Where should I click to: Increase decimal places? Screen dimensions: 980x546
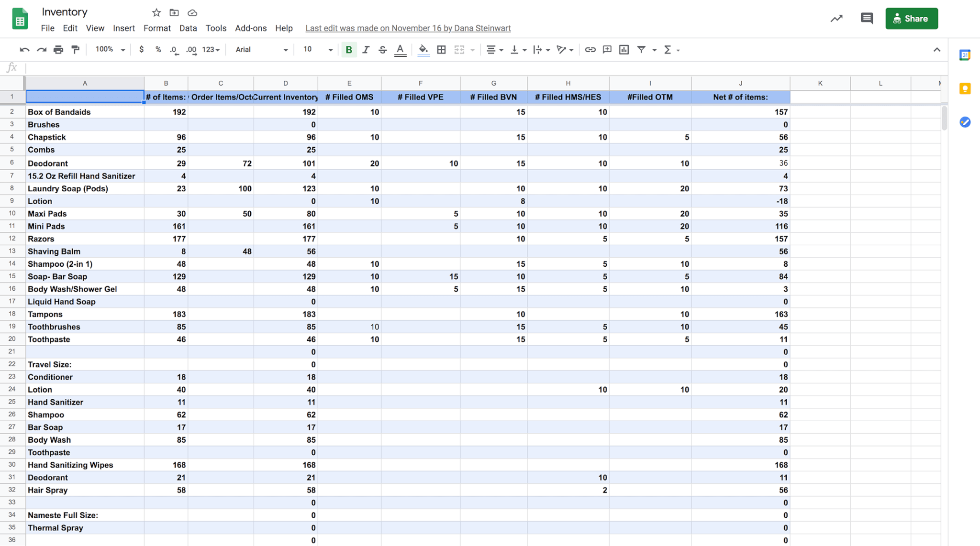pyautogui.click(x=191, y=50)
